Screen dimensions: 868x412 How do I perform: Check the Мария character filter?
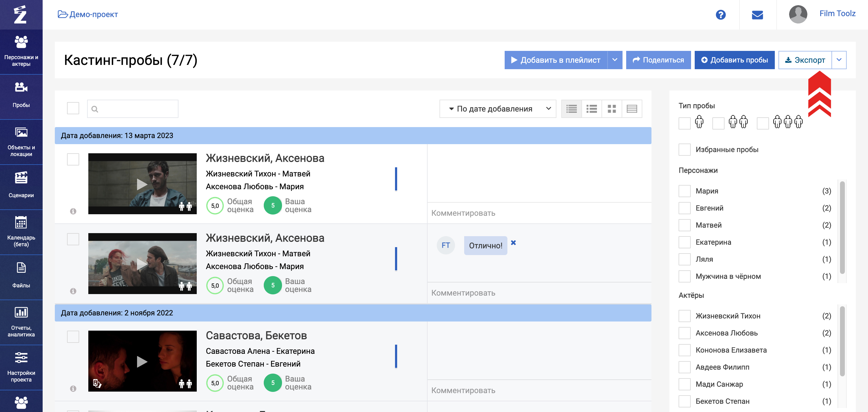click(x=684, y=191)
